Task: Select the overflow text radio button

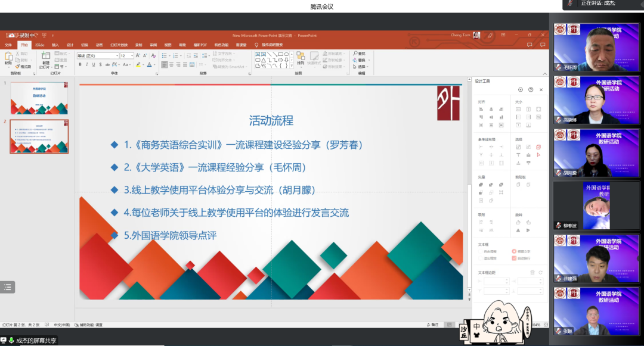Action: 481,258
